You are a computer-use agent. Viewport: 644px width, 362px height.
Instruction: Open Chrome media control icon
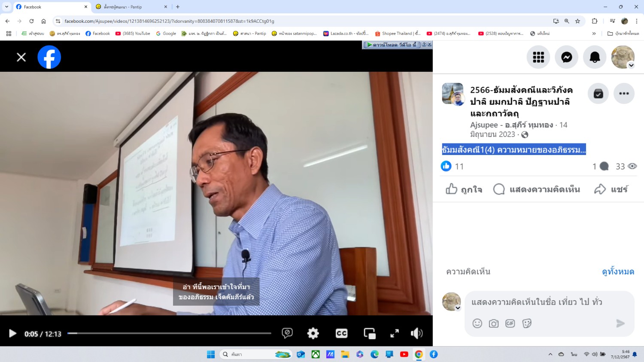coord(612,21)
